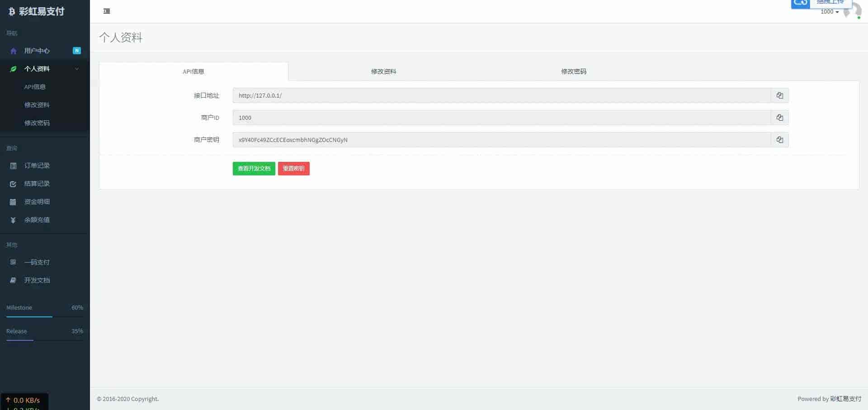Click the yen icon beside 余额充值

pyautogui.click(x=13, y=220)
